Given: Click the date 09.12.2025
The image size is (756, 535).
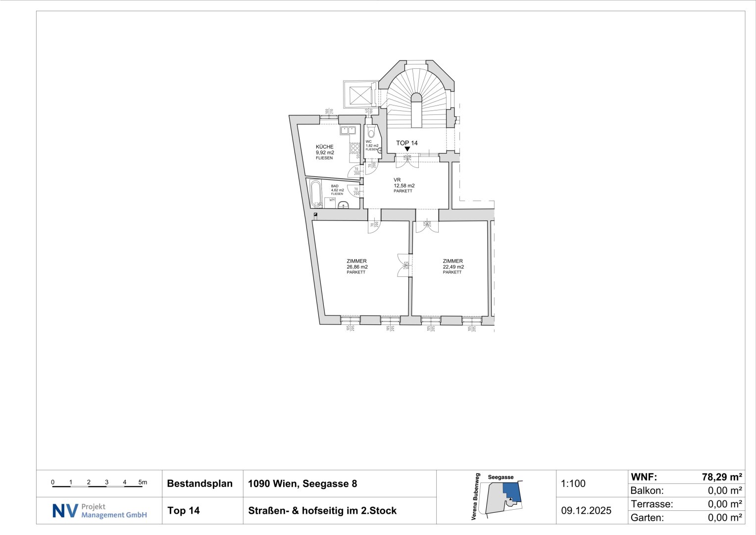Looking at the screenshot, I should (x=586, y=510).
